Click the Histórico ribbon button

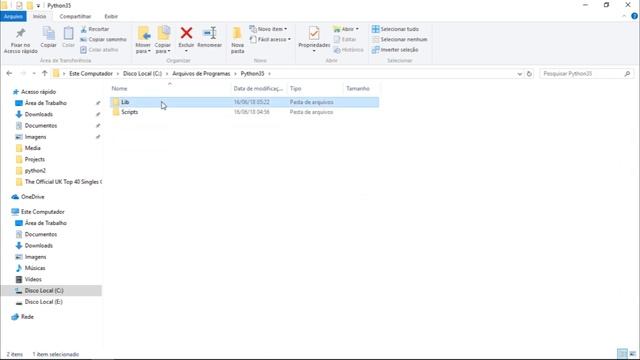click(x=348, y=50)
